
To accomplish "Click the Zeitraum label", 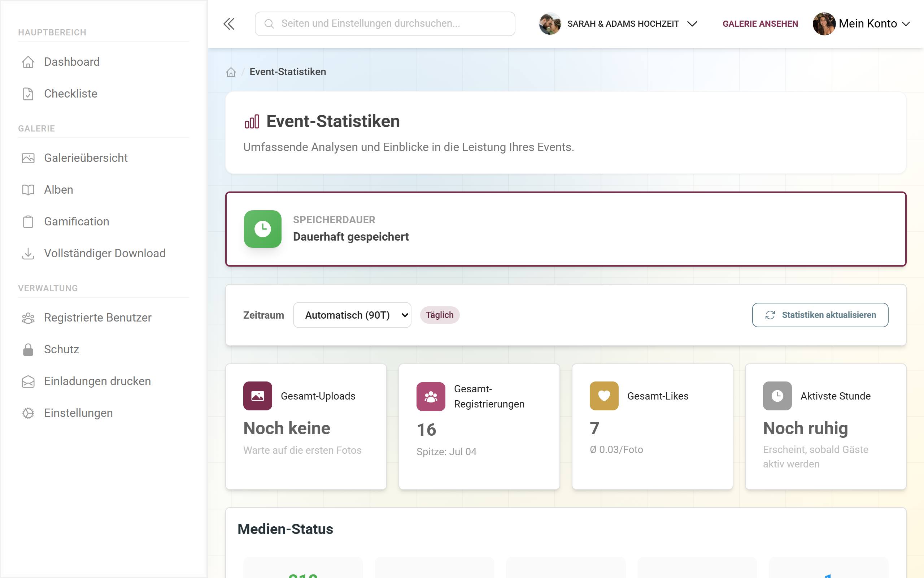I will 263,315.
